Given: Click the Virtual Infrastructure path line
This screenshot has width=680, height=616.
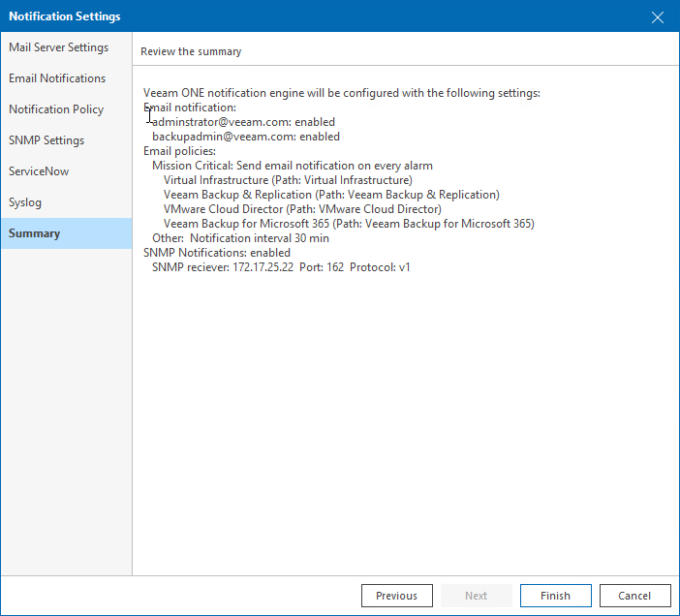Looking at the screenshot, I should click(x=288, y=180).
